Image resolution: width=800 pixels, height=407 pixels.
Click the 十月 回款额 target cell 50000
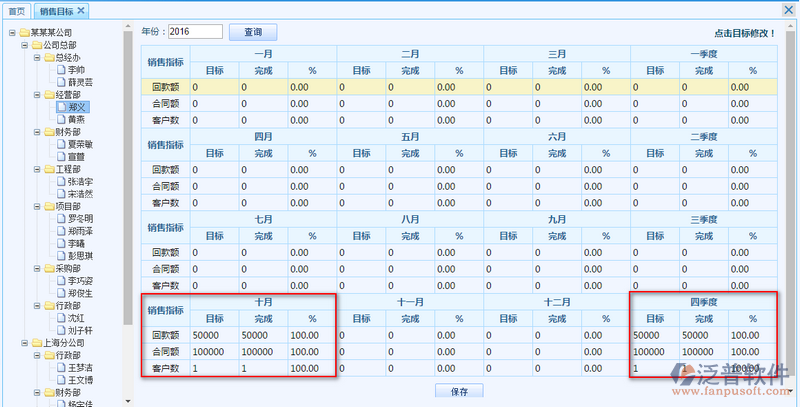tap(214, 335)
